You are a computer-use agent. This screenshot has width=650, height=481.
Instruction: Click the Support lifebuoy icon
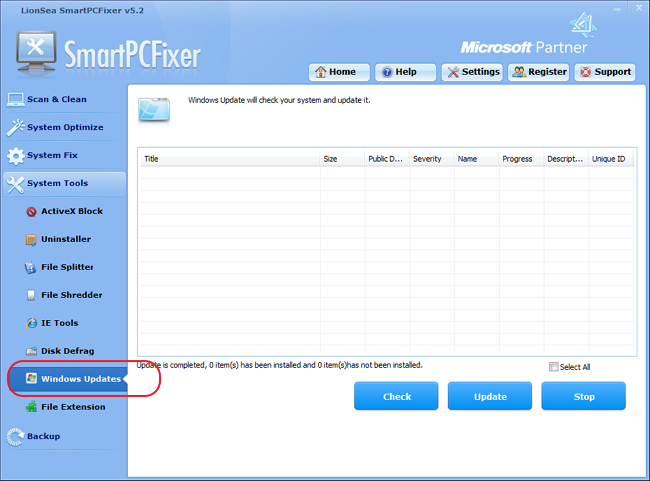click(585, 72)
